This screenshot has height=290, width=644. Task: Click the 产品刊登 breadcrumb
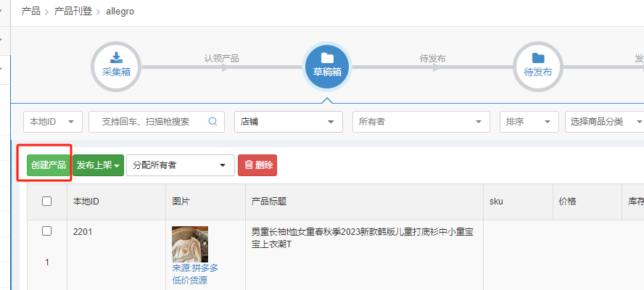73,11
